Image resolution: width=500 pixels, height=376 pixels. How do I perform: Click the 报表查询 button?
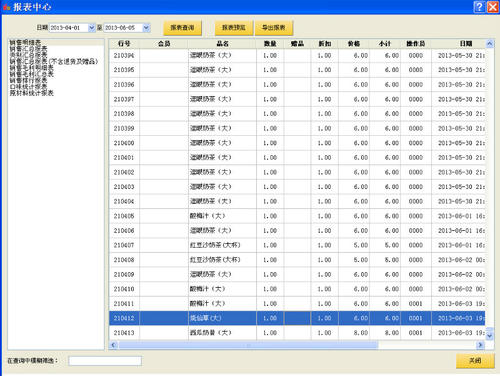click(182, 28)
